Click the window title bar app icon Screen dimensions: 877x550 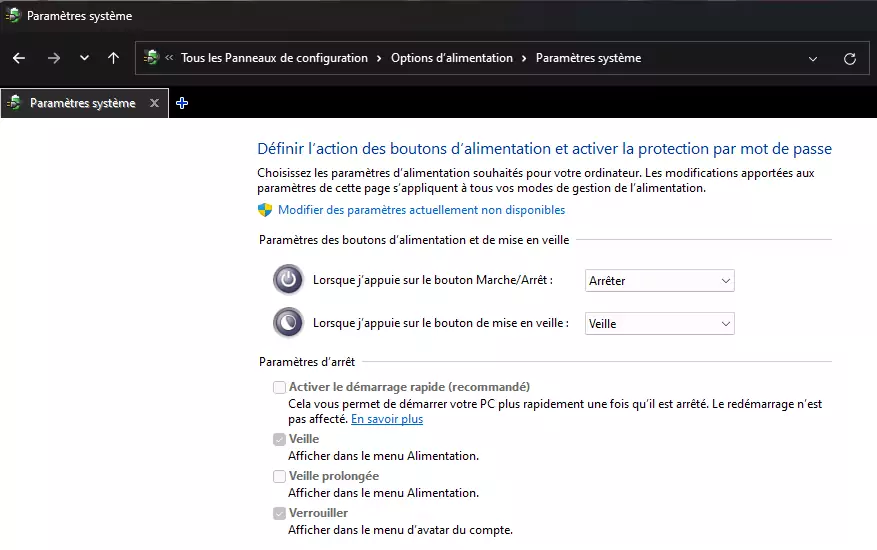12,16
